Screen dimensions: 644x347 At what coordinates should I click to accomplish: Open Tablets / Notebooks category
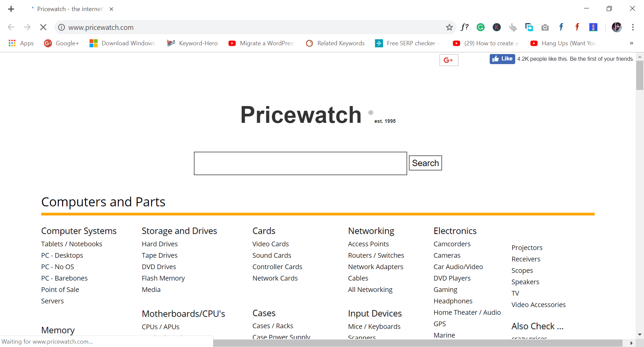point(72,244)
